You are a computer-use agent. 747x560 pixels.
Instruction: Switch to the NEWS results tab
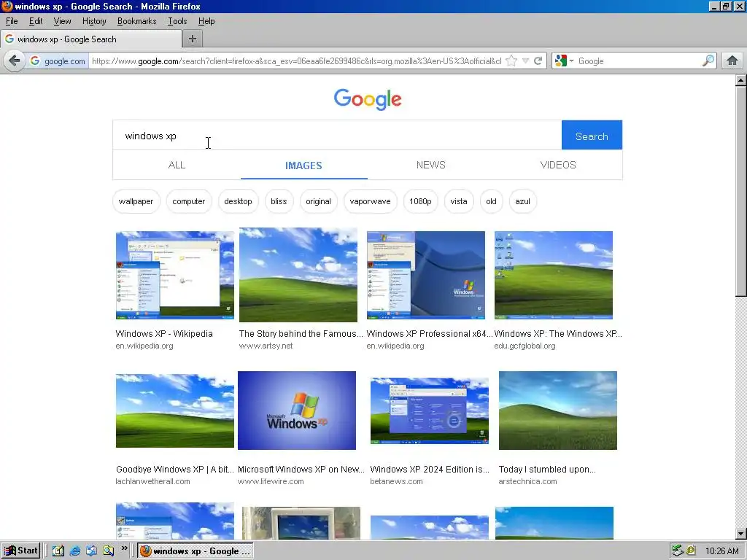pos(430,165)
